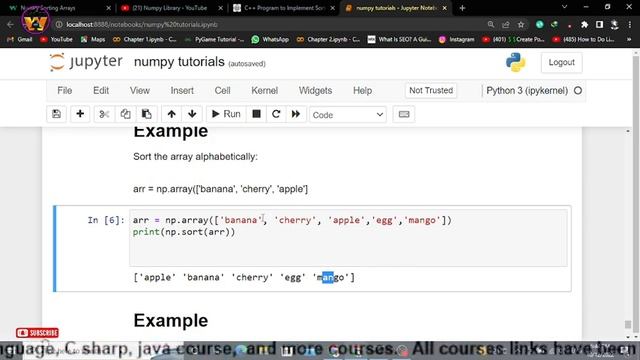Open the Chapter 1.ipynb bookmark
The width and height of the screenshot is (640, 360).
(145, 40)
